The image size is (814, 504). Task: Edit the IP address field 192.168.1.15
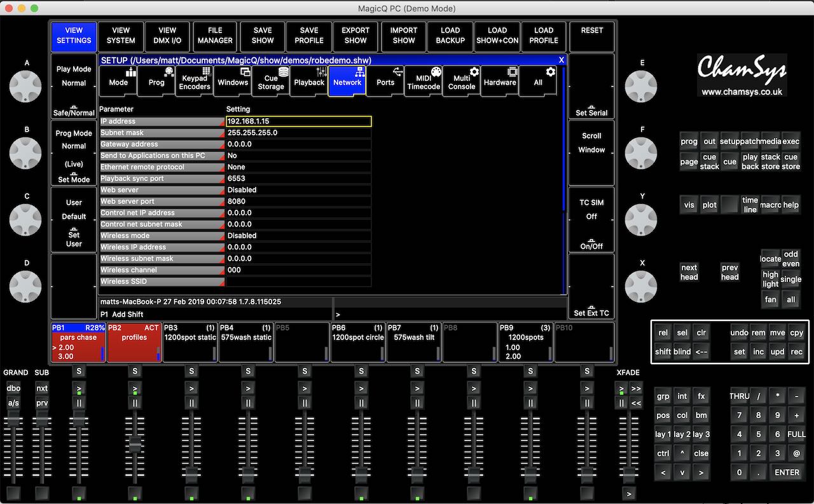(x=299, y=121)
